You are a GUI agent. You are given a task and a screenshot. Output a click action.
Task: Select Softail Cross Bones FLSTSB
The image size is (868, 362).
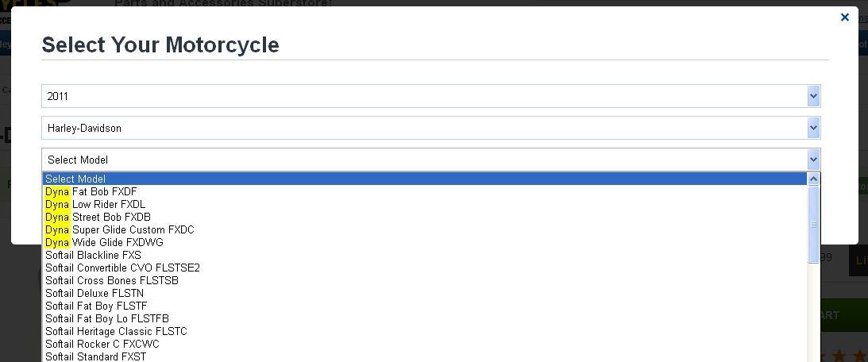(425, 281)
